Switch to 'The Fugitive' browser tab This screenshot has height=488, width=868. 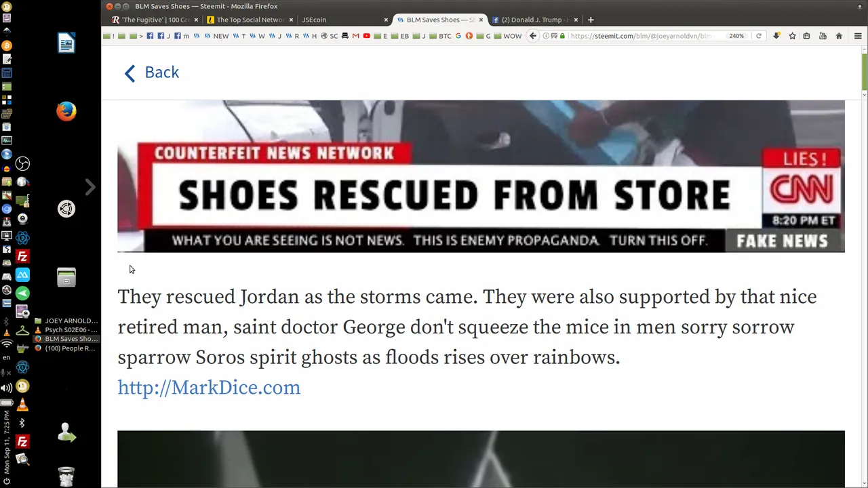pos(155,20)
